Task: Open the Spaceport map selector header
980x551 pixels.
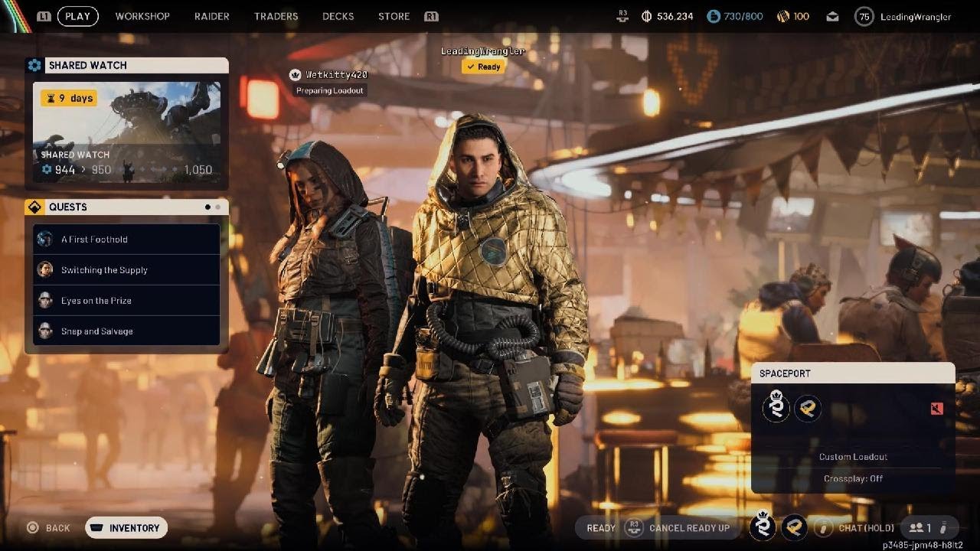Action: (x=853, y=373)
